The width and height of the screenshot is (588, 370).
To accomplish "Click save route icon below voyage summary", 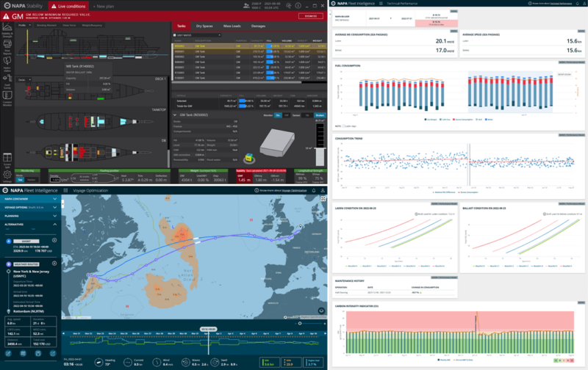I will point(38,353).
